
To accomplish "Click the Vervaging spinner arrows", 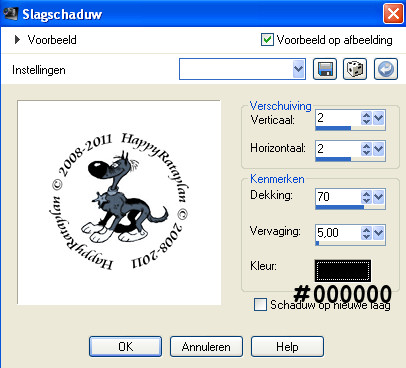I will (x=366, y=233).
